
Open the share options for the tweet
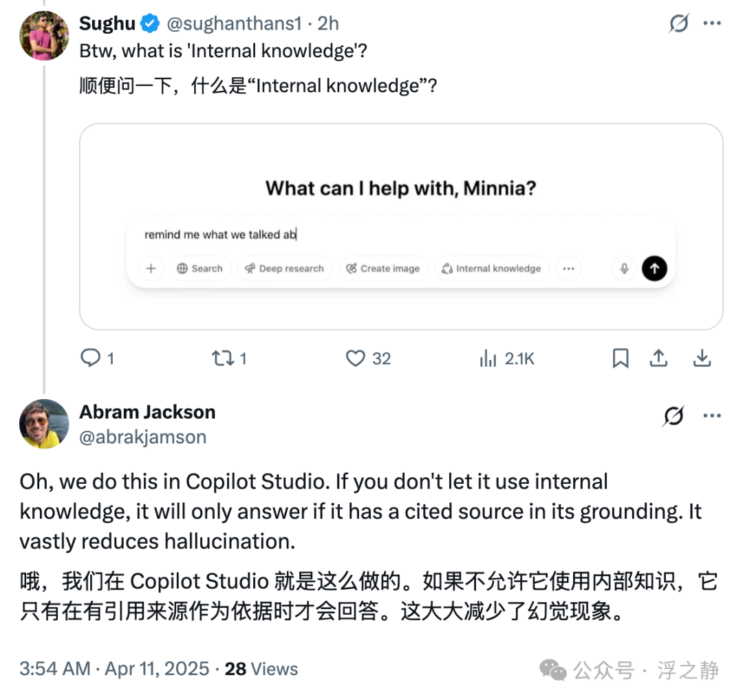pos(658,358)
